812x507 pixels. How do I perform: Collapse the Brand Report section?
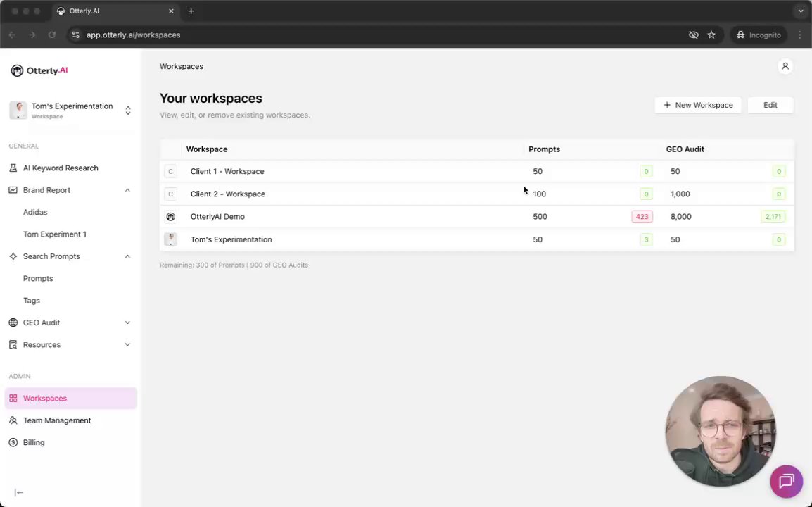click(127, 190)
